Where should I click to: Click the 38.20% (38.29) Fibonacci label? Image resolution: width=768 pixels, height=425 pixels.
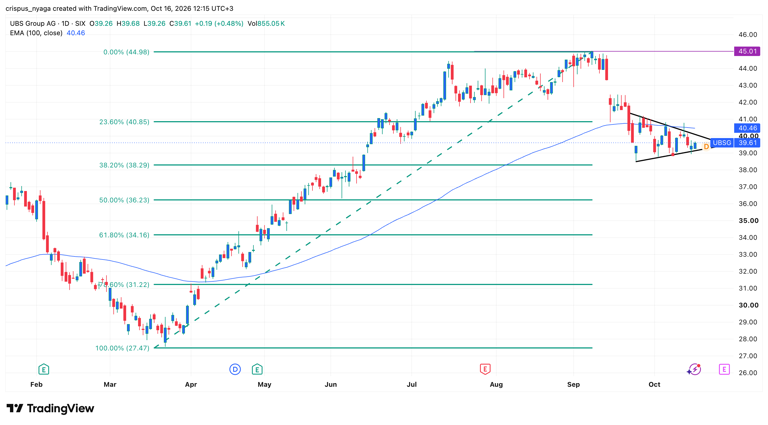point(124,165)
